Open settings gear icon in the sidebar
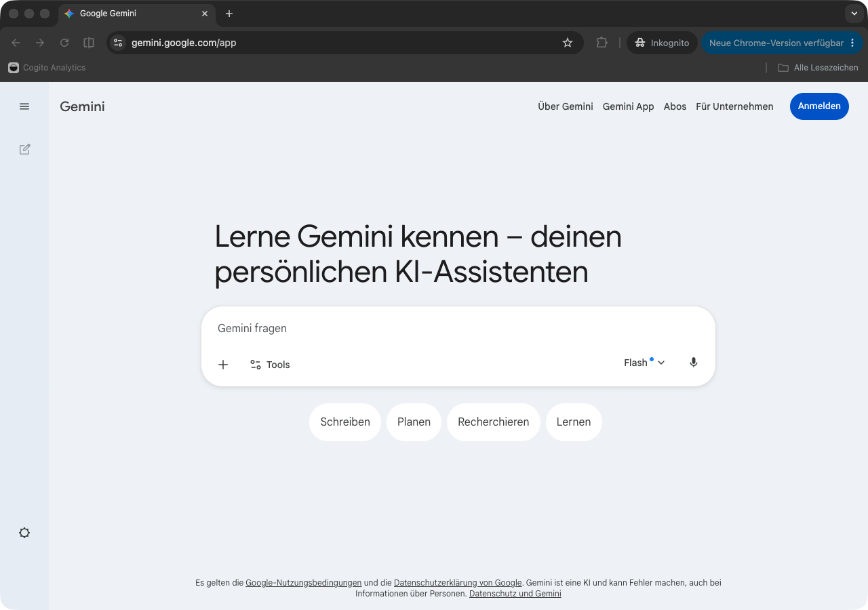Screen dimensions: 868x610 click(x=24, y=533)
